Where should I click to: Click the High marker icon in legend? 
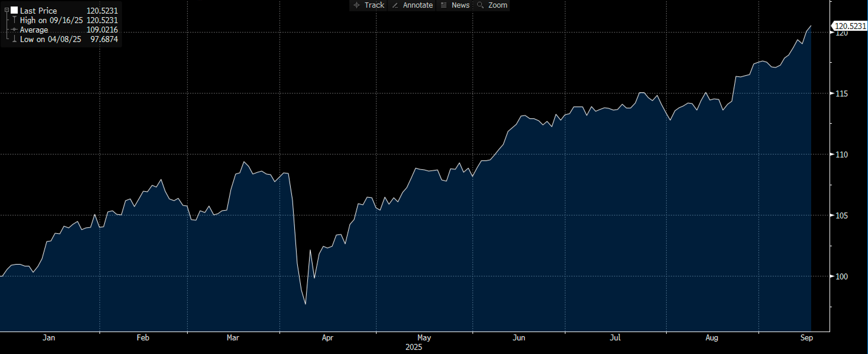(x=14, y=20)
